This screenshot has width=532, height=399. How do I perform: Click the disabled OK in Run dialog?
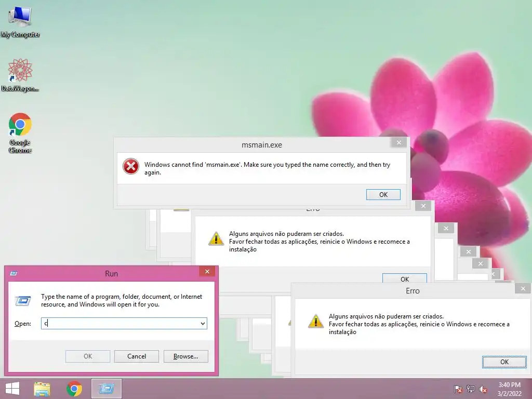tap(87, 356)
